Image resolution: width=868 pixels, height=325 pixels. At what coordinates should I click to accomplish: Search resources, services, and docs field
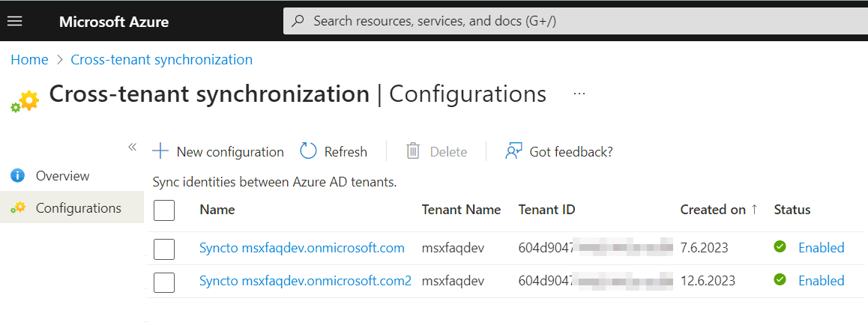point(576,21)
